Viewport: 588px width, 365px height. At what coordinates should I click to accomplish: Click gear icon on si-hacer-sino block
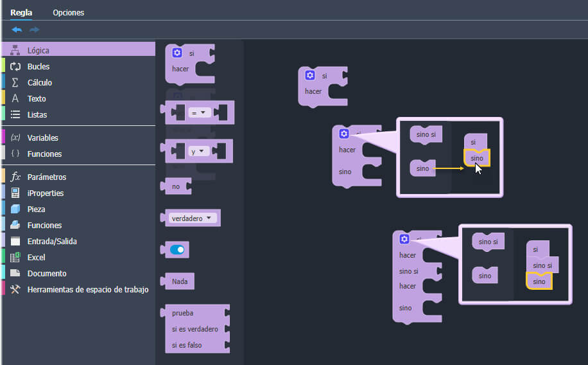pyautogui.click(x=344, y=133)
